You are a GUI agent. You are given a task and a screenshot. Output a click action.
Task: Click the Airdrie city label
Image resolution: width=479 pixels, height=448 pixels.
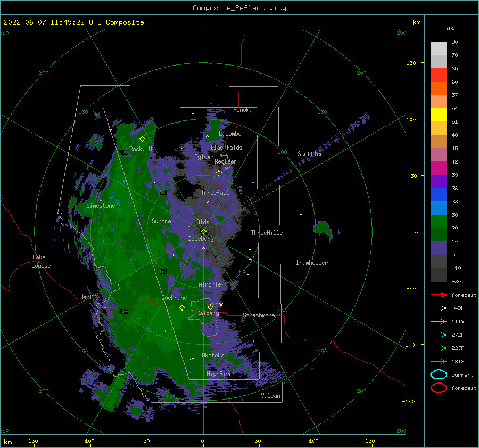(x=210, y=284)
